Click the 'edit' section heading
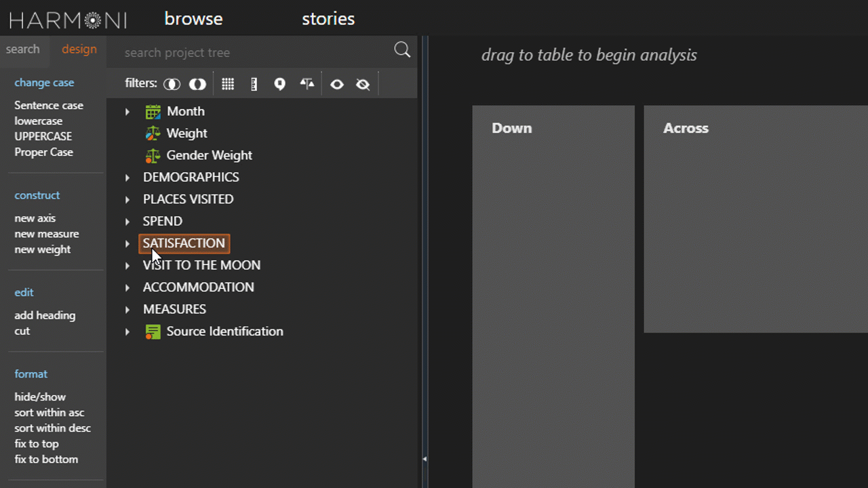Viewport: 868px width, 488px height. click(24, 292)
